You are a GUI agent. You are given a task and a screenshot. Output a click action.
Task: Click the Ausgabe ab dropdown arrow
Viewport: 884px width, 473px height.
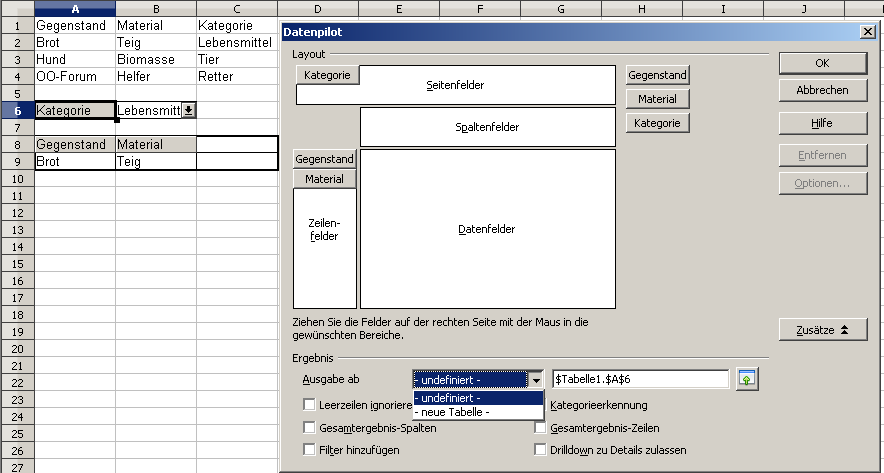(x=536, y=380)
